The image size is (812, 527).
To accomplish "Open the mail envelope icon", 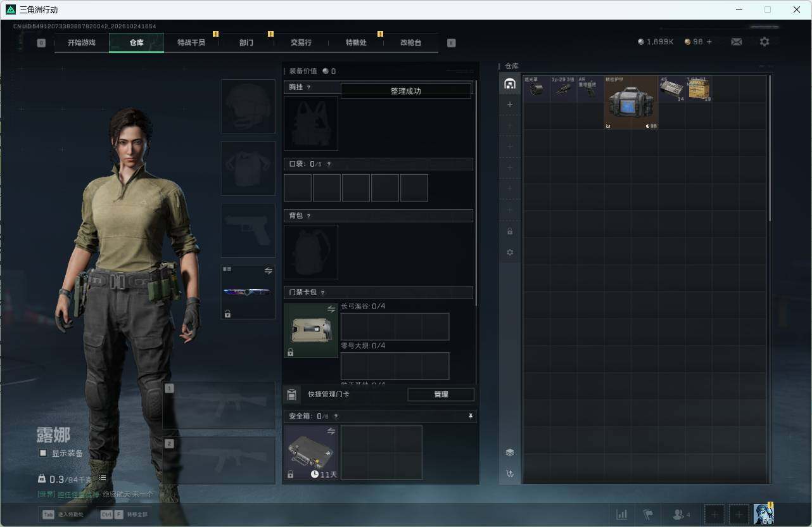I will 737,42.
